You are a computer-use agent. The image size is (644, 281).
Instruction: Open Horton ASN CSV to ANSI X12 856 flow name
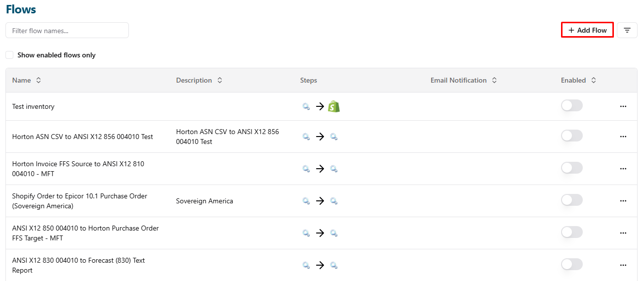click(82, 137)
